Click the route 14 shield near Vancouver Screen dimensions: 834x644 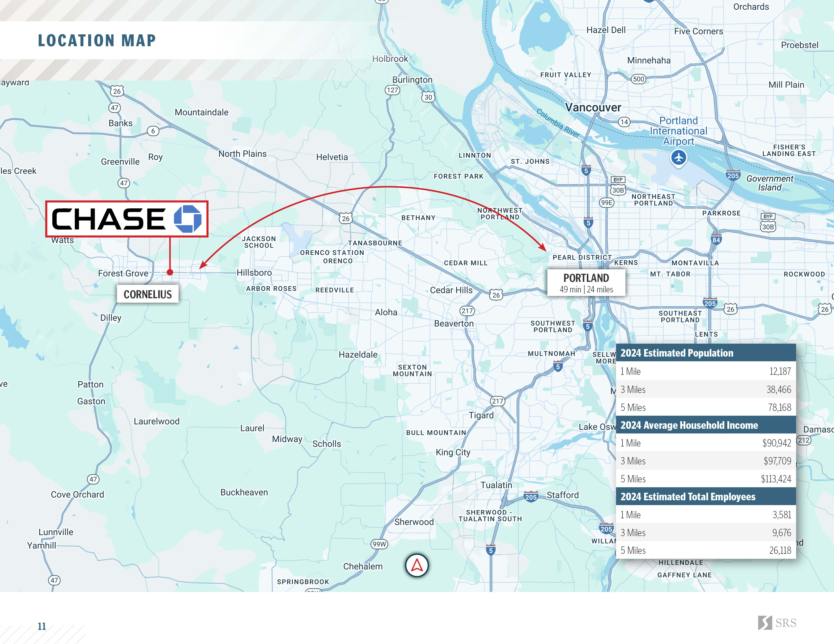tap(624, 122)
